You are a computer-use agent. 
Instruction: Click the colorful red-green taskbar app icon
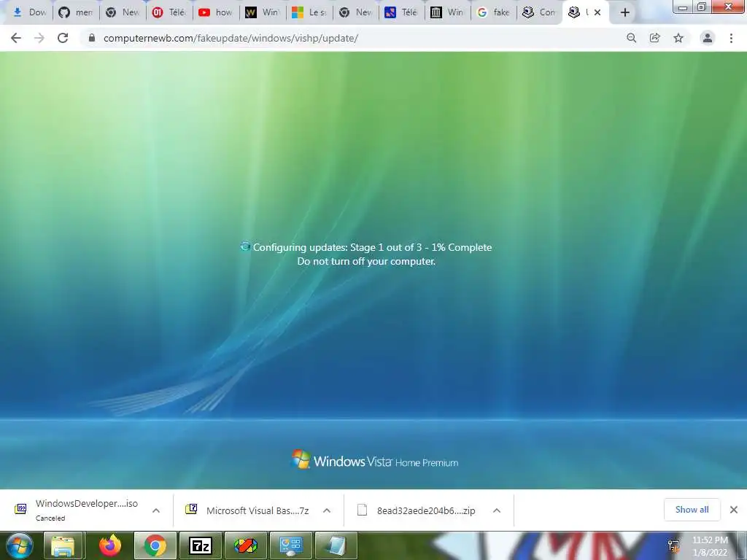[x=245, y=545]
